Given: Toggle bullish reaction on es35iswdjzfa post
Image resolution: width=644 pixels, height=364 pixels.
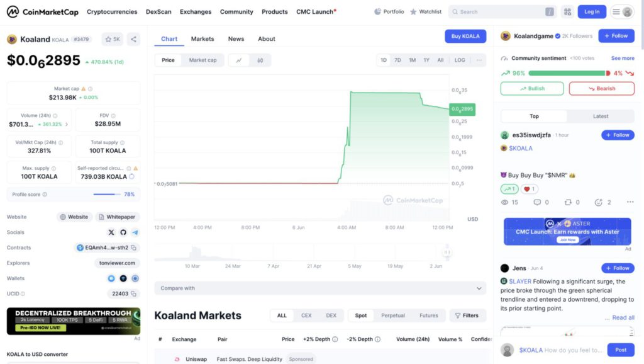Looking at the screenshot, I should coord(509,189).
